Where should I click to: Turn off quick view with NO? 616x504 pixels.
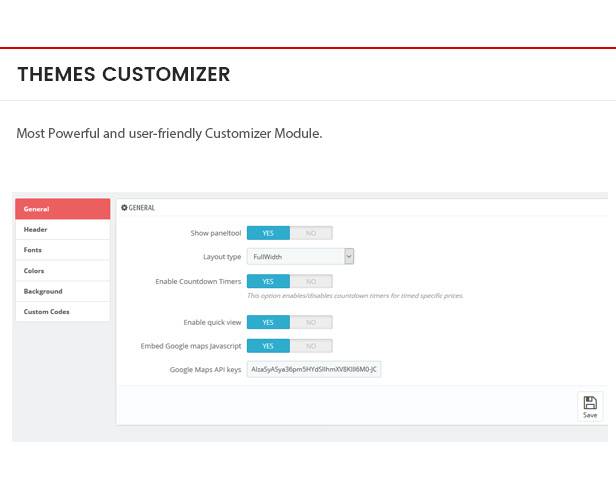click(311, 322)
